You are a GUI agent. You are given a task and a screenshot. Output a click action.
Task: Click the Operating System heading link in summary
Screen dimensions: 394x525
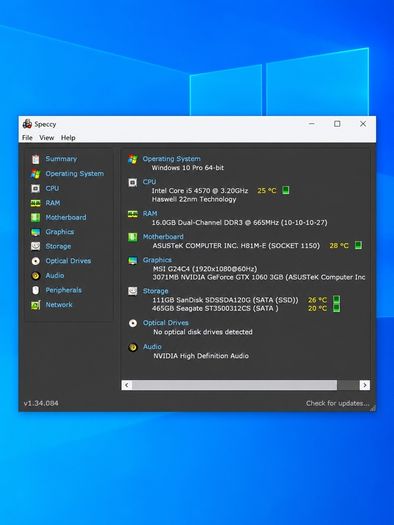172,159
